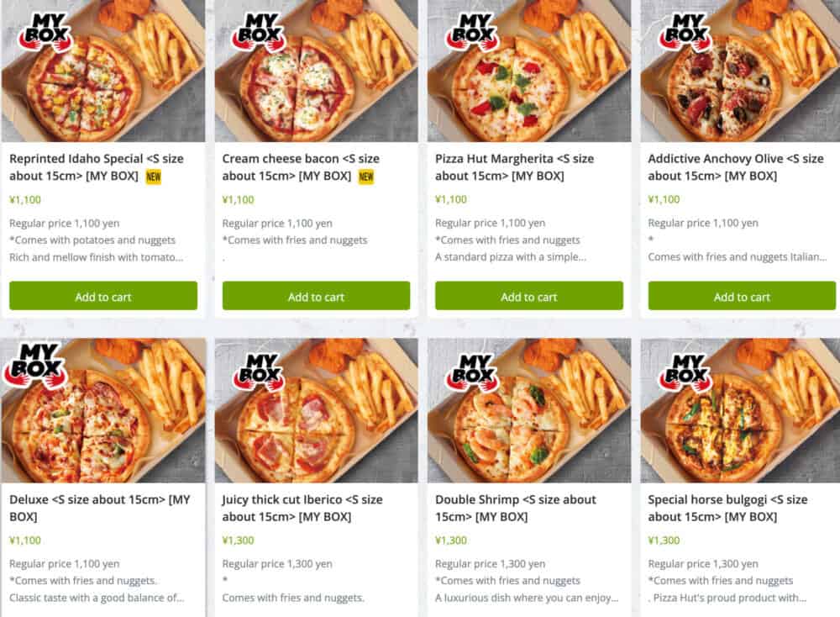
Task: Add Cream cheese bacon pizza to cart
Action: (x=316, y=296)
